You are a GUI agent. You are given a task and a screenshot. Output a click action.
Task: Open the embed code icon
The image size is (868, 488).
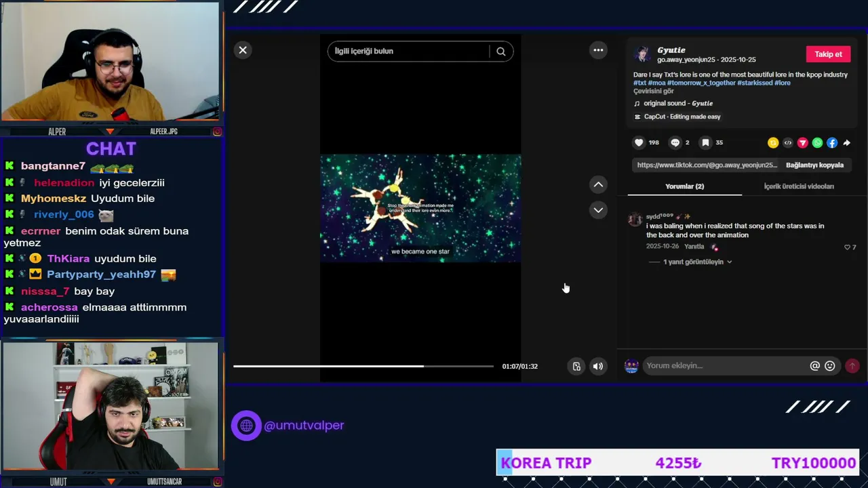coord(788,143)
